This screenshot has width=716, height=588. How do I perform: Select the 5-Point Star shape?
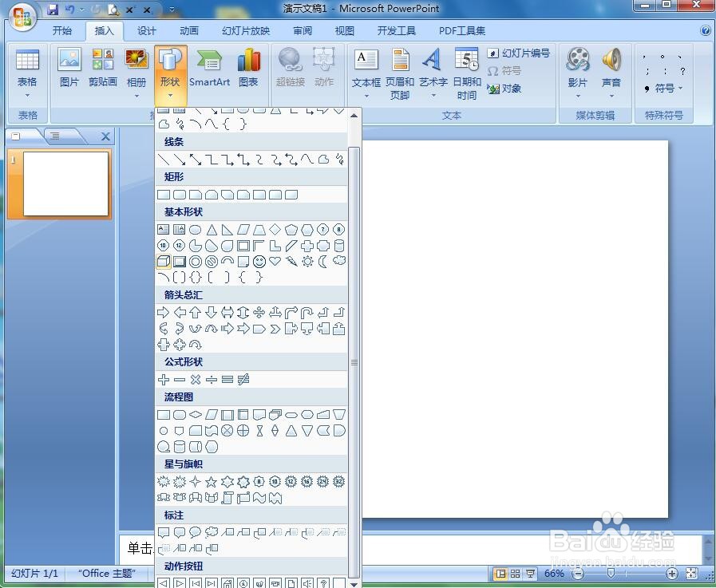pos(211,482)
